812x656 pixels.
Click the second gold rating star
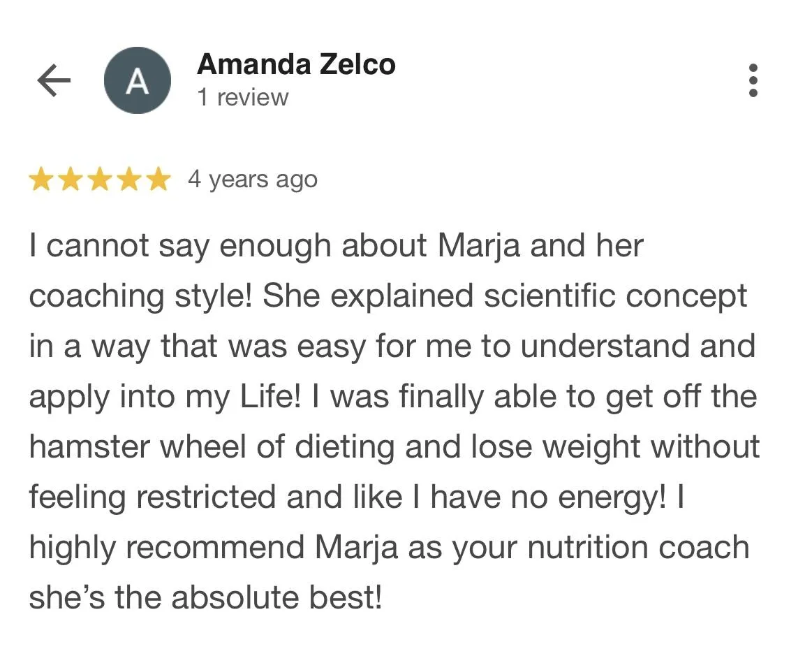tap(71, 180)
